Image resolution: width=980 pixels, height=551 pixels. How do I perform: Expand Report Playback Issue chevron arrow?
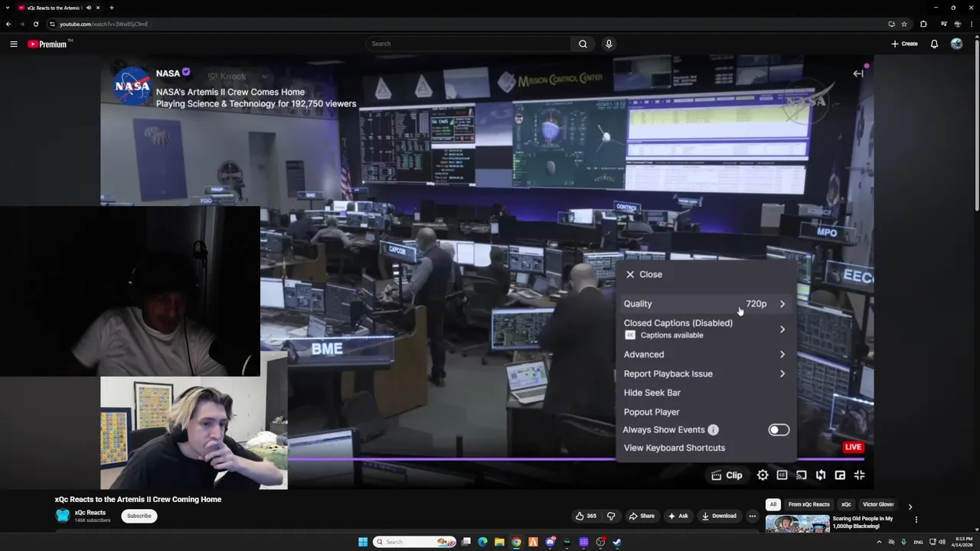click(x=782, y=373)
